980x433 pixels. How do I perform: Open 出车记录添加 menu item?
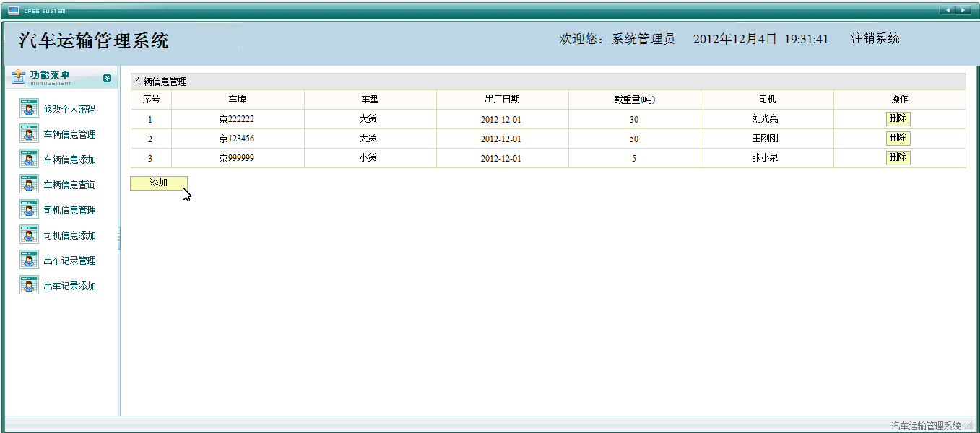coord(69,286)
